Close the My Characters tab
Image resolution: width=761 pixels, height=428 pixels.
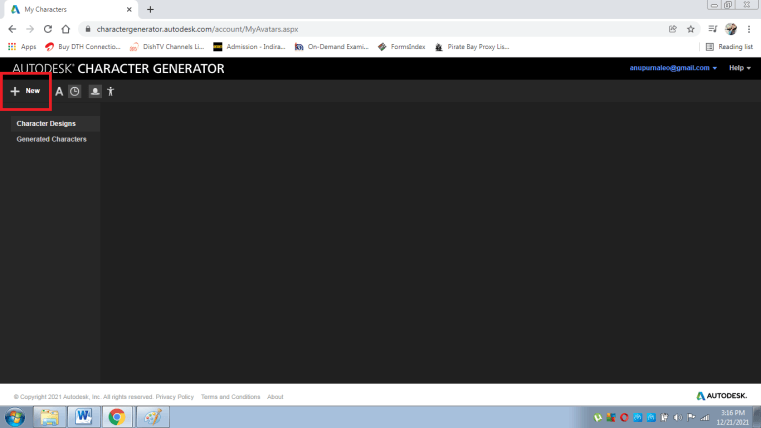[x=129, y=9]
